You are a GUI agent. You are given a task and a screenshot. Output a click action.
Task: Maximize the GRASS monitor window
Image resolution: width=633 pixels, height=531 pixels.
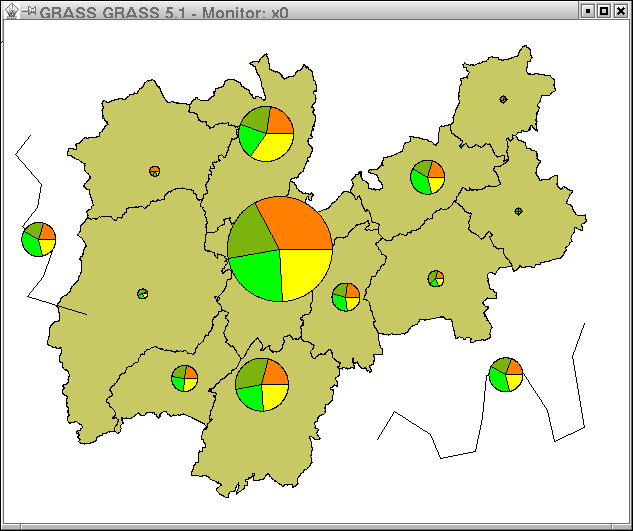[x=604, y=10]
